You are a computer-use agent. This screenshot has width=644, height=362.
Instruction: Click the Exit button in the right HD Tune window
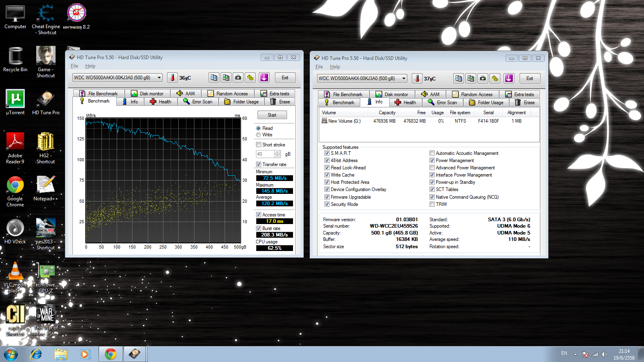pos(530,78)
